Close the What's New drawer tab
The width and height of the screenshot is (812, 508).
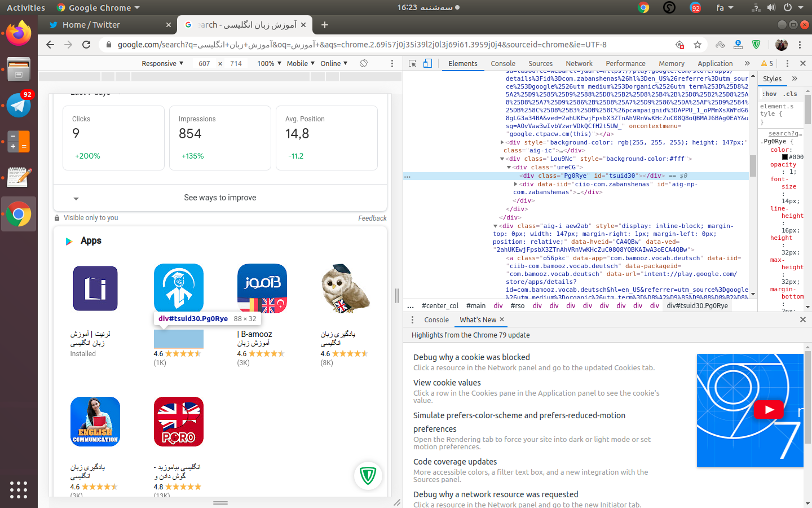501,319
